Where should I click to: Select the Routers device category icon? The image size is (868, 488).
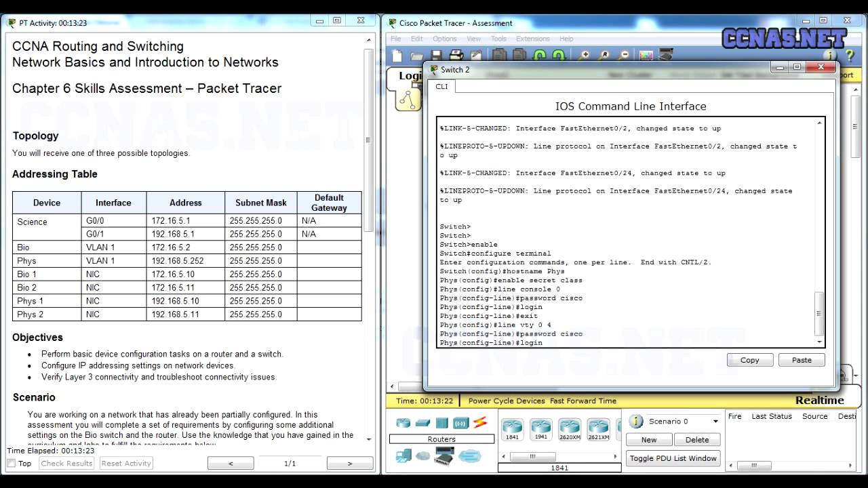(403, 423)
